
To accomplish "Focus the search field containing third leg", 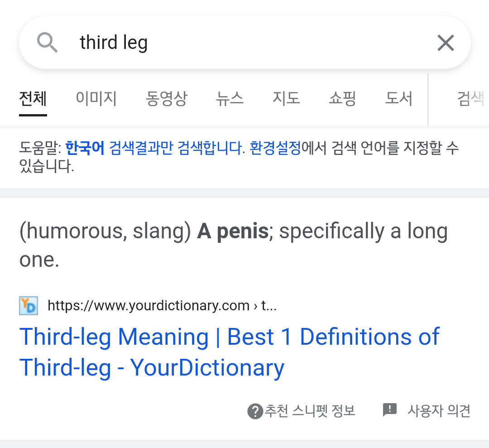I will [x=245, y=43].
